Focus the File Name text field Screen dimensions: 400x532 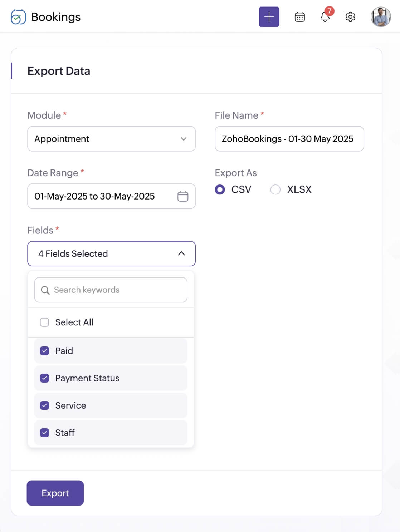coord(289,139)
